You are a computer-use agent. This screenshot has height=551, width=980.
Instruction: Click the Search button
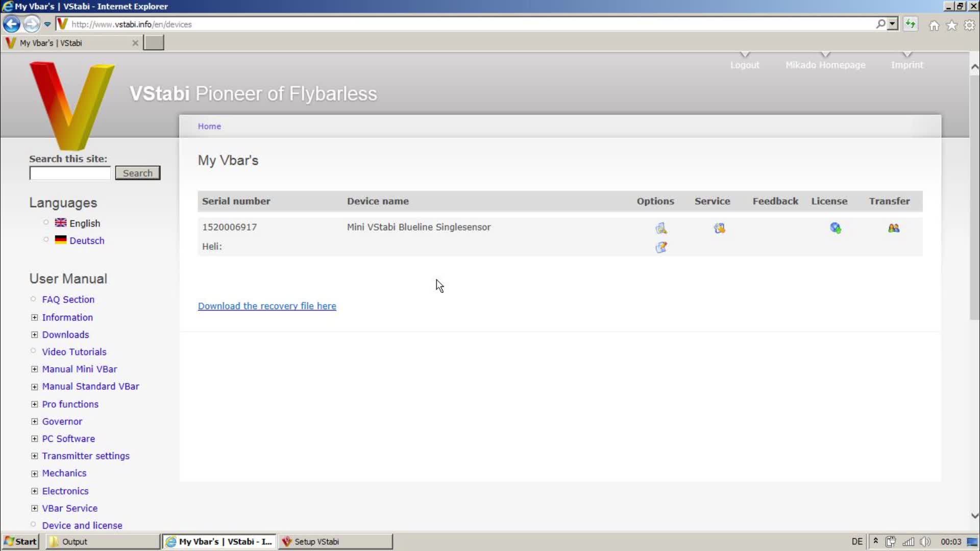138,173
